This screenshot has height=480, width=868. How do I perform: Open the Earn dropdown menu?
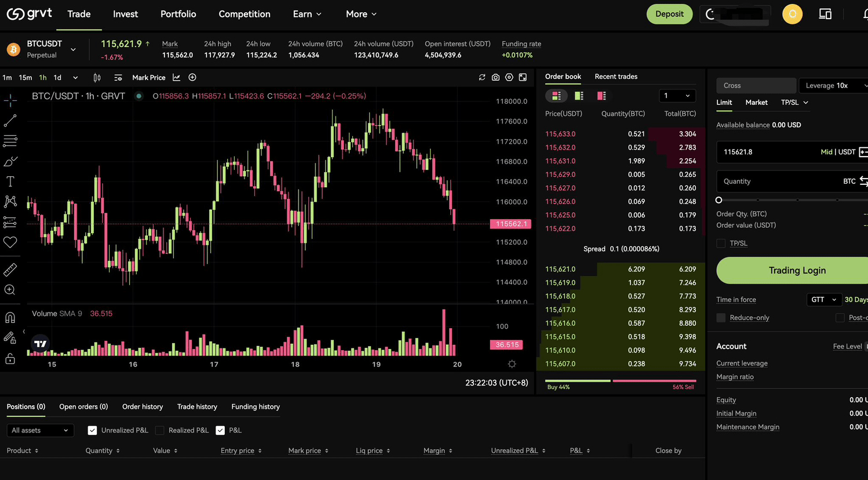point(307,14)
